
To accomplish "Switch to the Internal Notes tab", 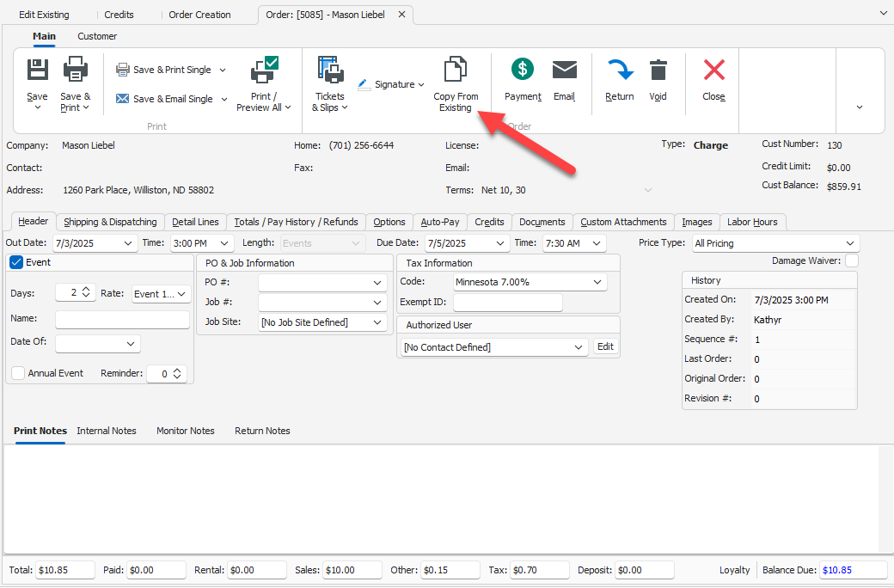I will coord(107,432).
